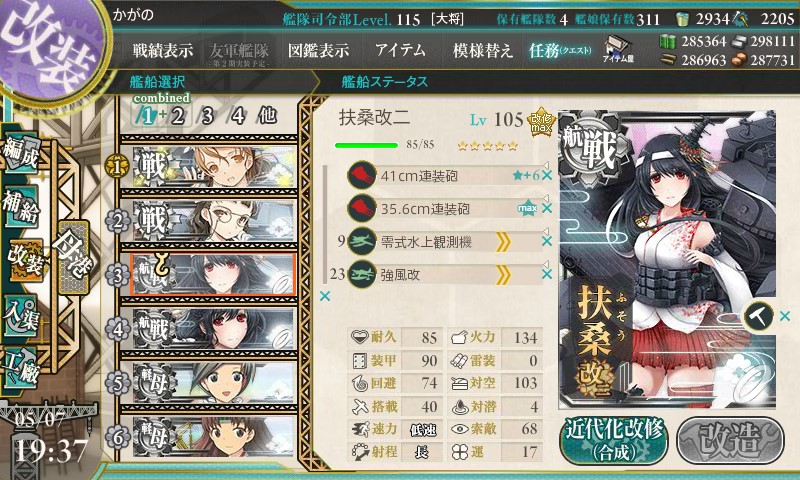
Task: Switch to fleet 2 tab
Action: [178, 116]
